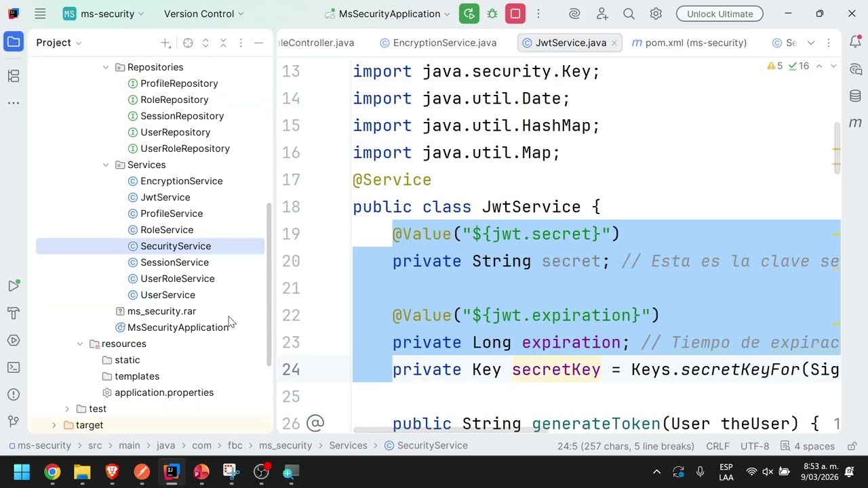Change UTF-8 file encoding
Image resolution: width=868 pixels, height=488 pixels.
coord(755,446)
